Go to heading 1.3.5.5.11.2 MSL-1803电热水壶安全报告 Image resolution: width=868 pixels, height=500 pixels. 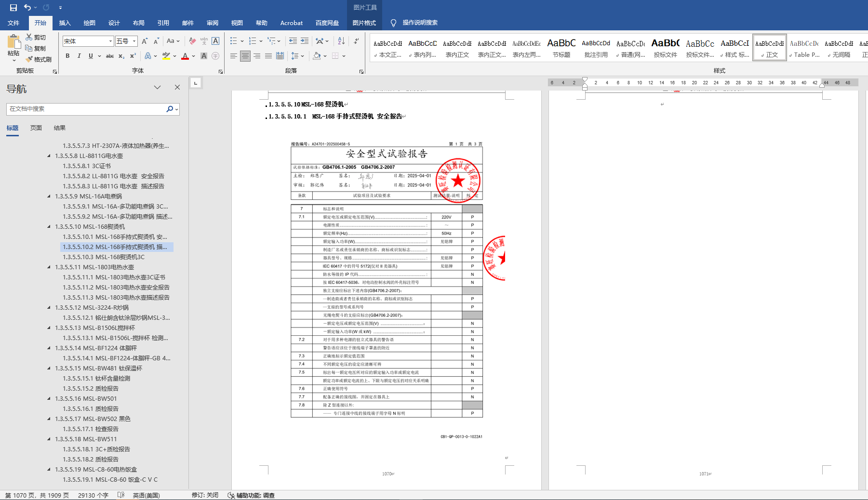[x=116, y=288]
